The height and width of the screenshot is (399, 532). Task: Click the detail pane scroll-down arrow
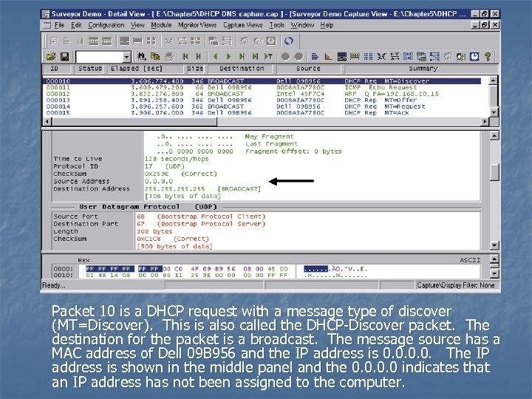494,245
